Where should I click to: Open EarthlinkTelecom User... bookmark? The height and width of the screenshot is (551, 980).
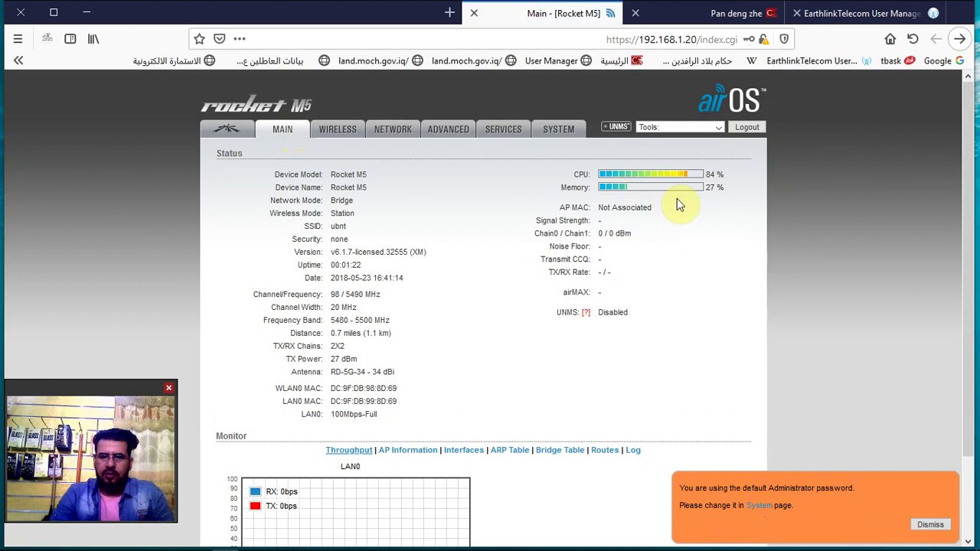point(818,61)
